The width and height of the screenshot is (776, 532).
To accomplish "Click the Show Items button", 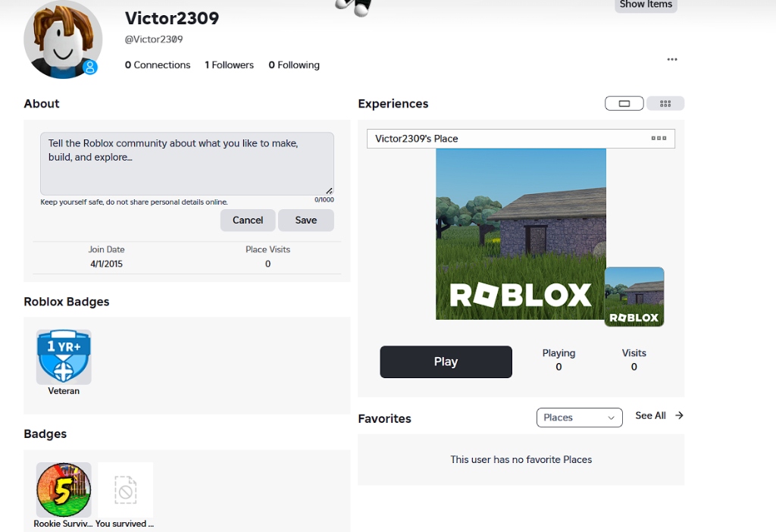I will pos(646,5).
